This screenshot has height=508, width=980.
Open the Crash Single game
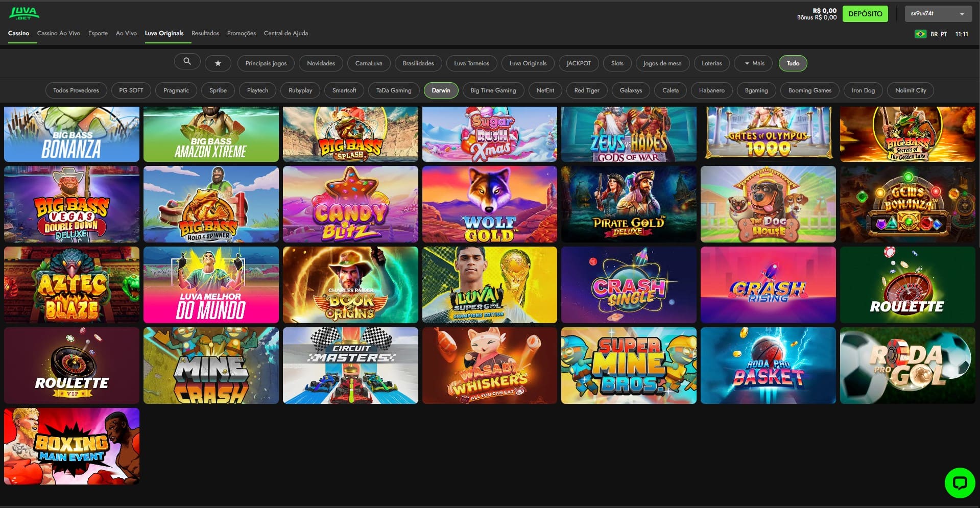629,285
